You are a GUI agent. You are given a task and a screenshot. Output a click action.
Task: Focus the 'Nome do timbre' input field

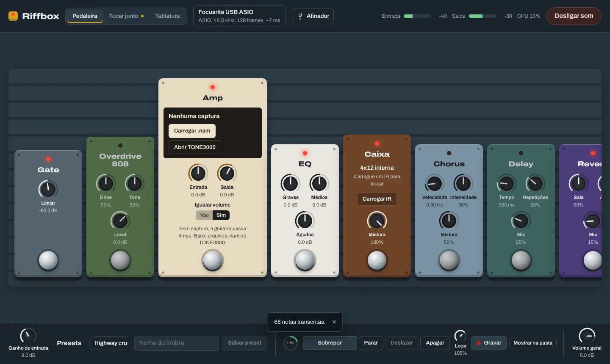click(x=177, y=343)
